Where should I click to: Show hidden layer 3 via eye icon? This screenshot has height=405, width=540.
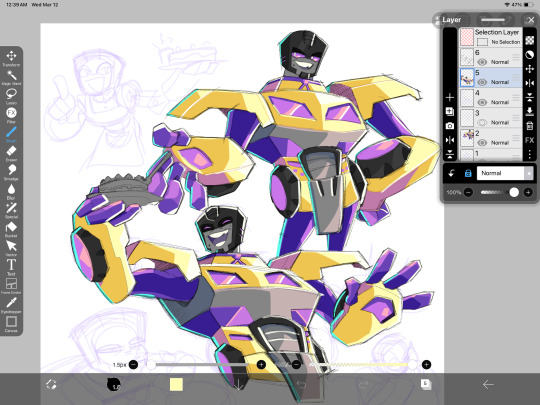[482, 122]
